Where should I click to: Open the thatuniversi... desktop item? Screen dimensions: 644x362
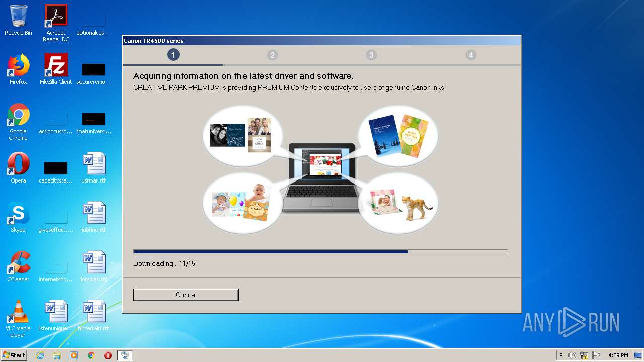pos(93,122)
